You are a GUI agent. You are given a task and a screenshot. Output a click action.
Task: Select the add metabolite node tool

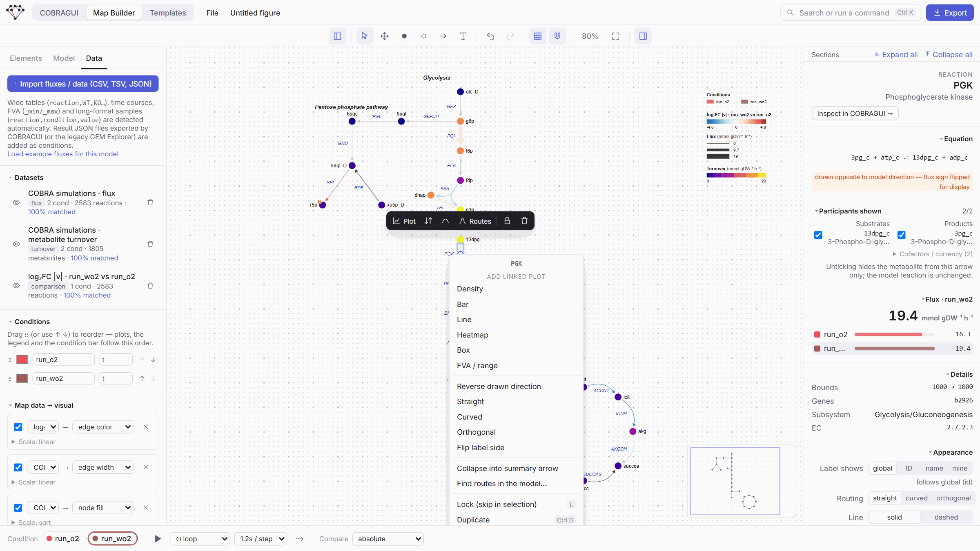coord(404,36)
